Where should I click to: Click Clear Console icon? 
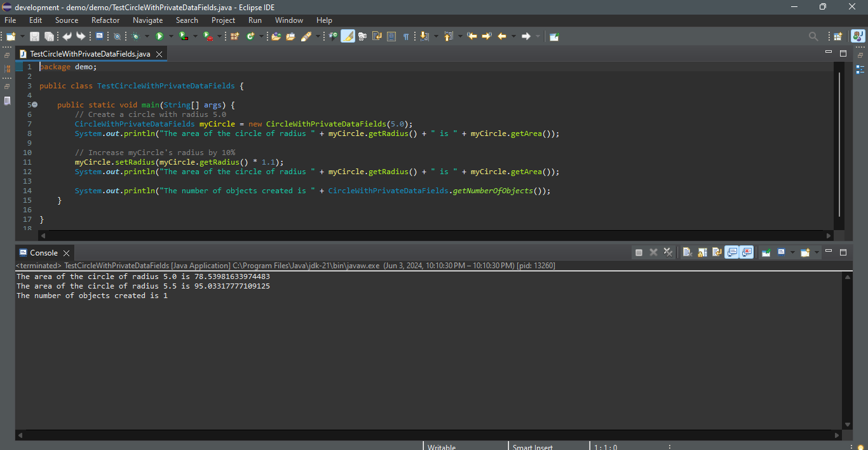pos(687,252)
